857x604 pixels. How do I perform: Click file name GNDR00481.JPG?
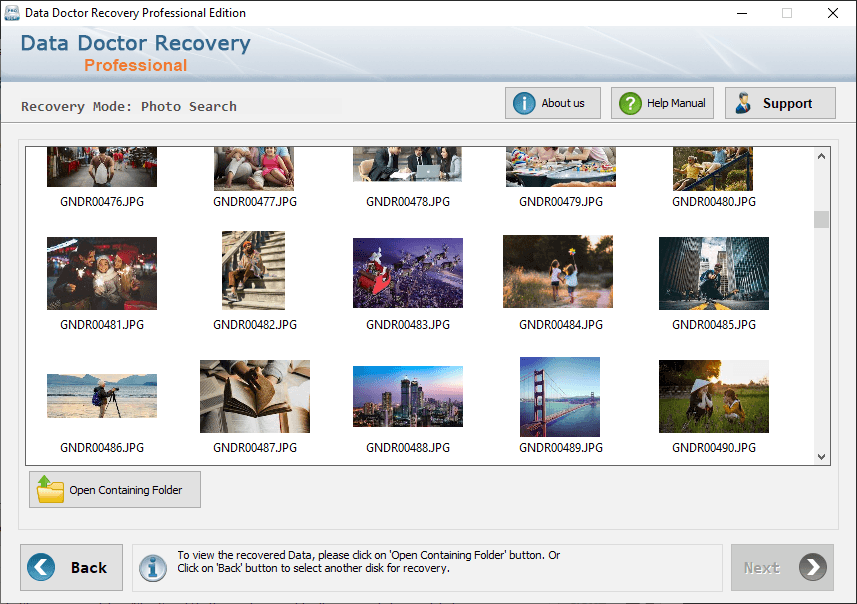(102, 325)
